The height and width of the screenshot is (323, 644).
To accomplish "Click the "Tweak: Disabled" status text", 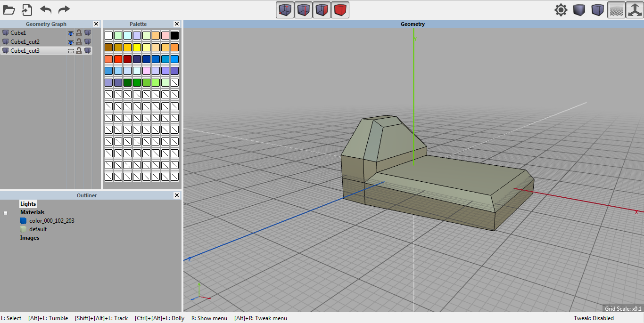I will (594, 318).
